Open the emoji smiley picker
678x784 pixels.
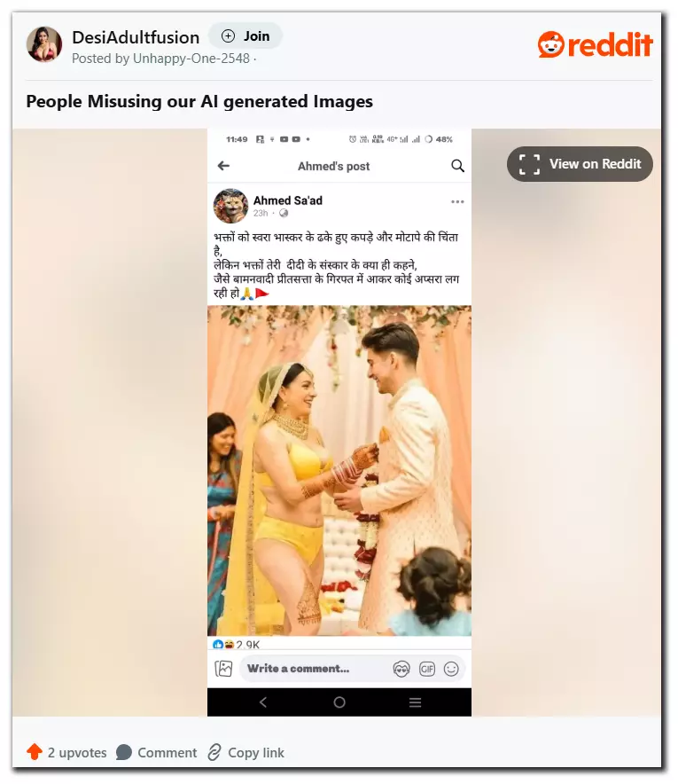tap(451, 669)
